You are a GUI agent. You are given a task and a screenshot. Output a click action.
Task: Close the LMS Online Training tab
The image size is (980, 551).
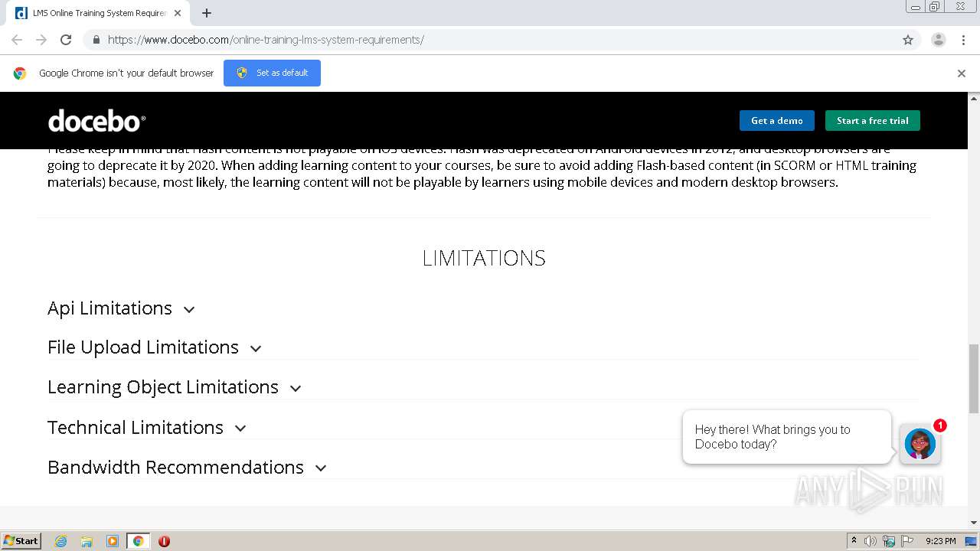178,13
